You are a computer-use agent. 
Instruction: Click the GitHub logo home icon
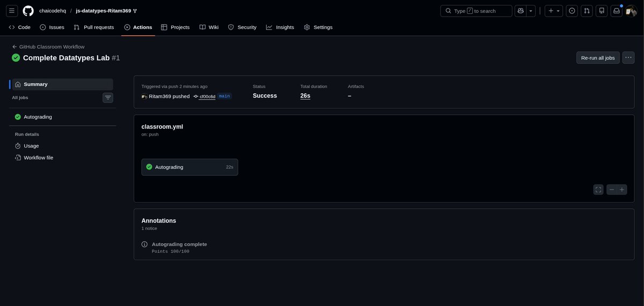click(28, 11)
